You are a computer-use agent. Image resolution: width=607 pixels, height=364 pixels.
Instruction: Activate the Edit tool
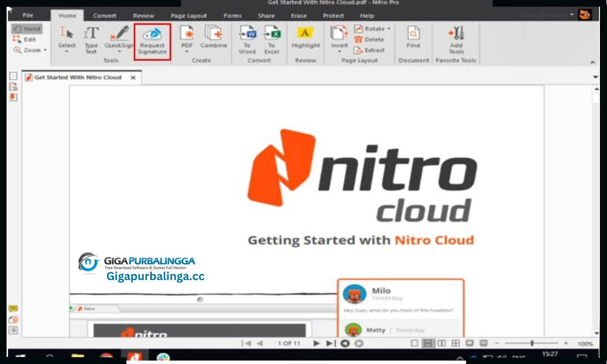24,39
